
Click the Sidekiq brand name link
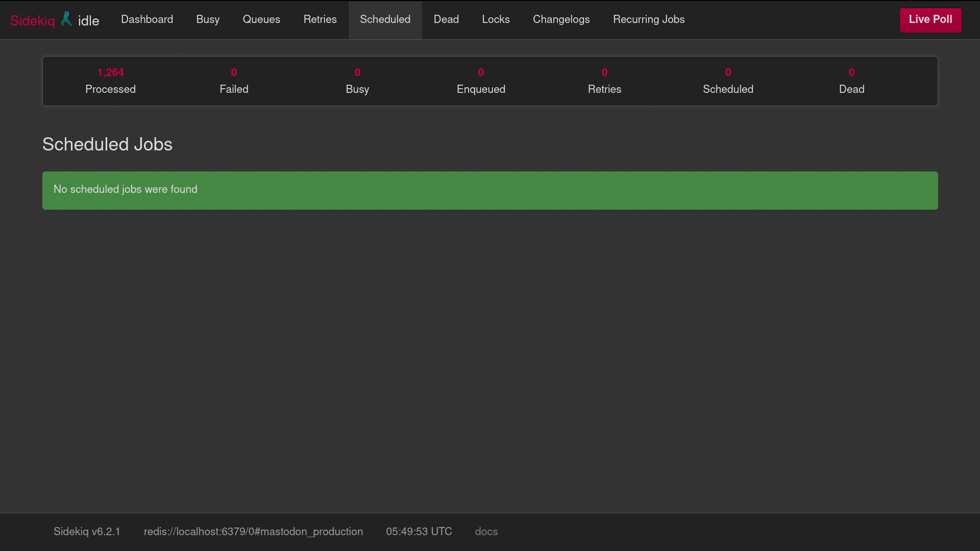(x=32, y=20)
